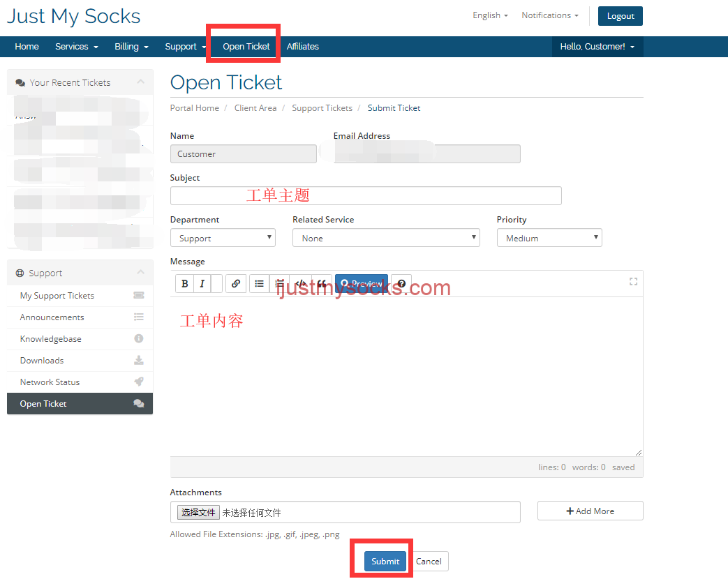The image size is (728, 579).
Task: Click the Email Address field
Action: pyautogui.click(x=426, y=154)
